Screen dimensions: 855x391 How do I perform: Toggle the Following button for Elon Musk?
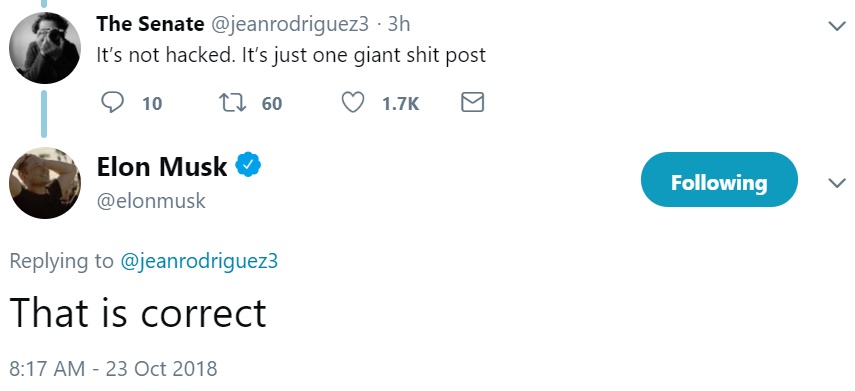point(719,179)
